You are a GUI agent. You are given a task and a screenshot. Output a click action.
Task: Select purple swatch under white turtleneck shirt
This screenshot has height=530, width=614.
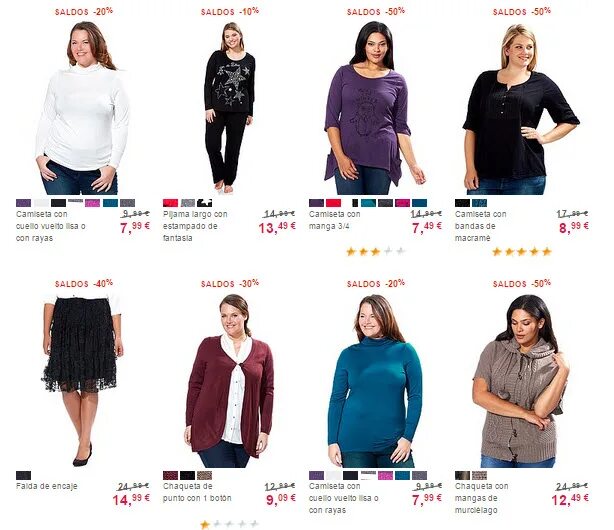pyautogui.click(x=23, y=203)
